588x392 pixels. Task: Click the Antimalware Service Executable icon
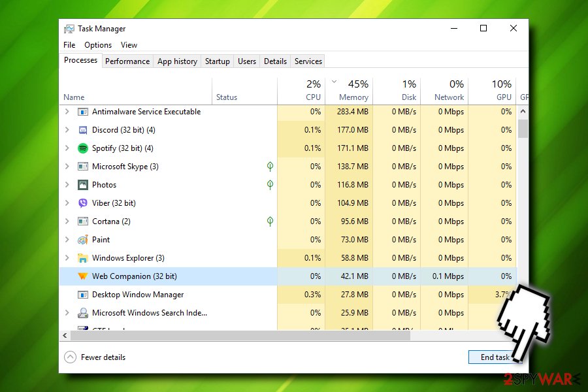coord(82,112)
